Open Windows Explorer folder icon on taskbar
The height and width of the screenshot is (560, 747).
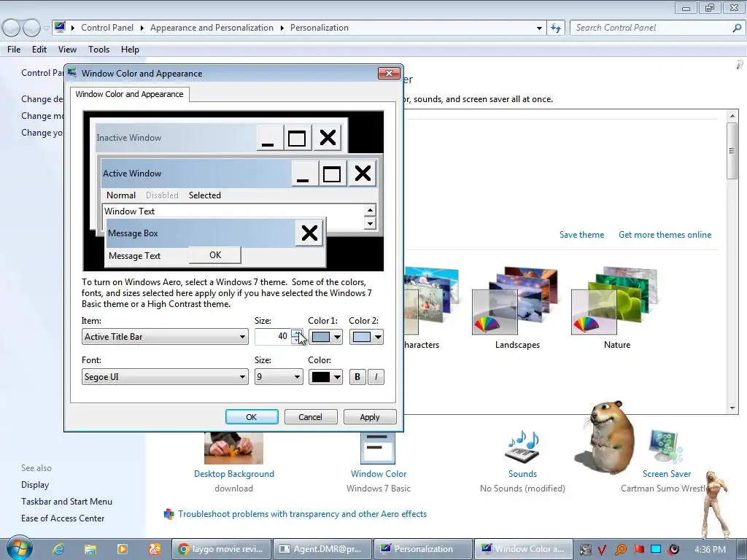(x=90, y=549)
